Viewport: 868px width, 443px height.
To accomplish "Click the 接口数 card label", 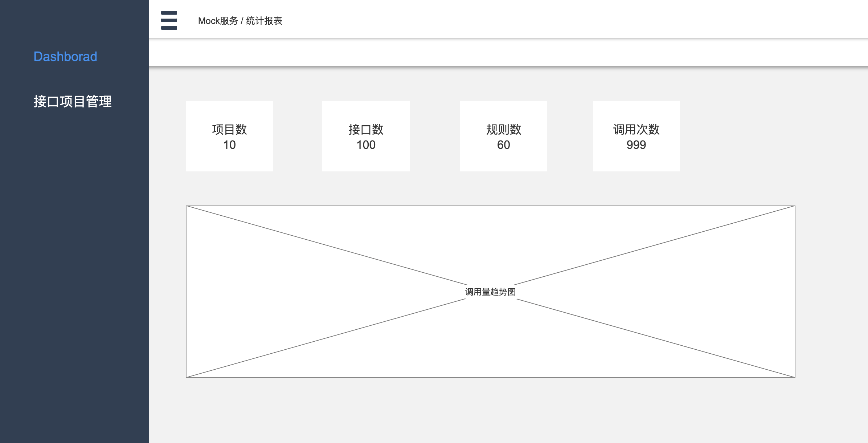I will [x=366, y=129].
